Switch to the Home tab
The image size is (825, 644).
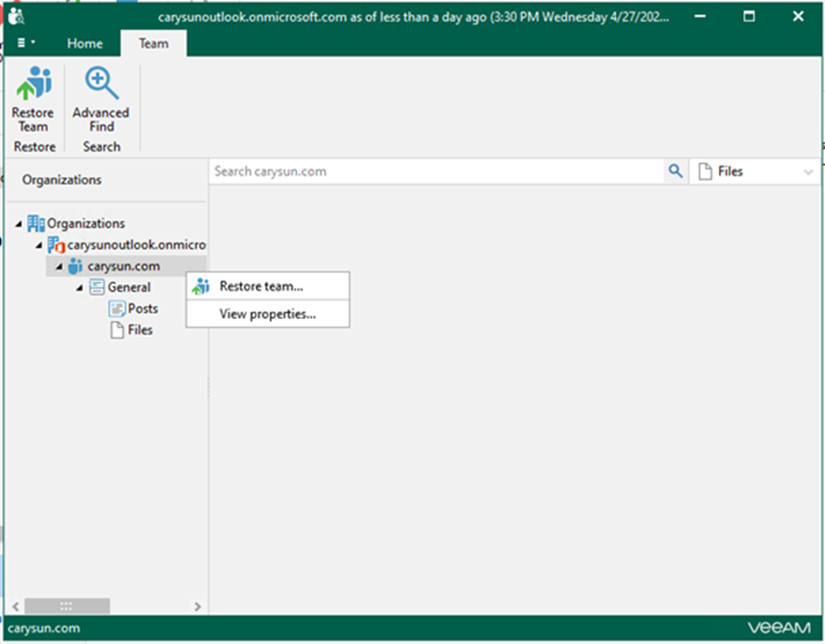click(85, 43)
